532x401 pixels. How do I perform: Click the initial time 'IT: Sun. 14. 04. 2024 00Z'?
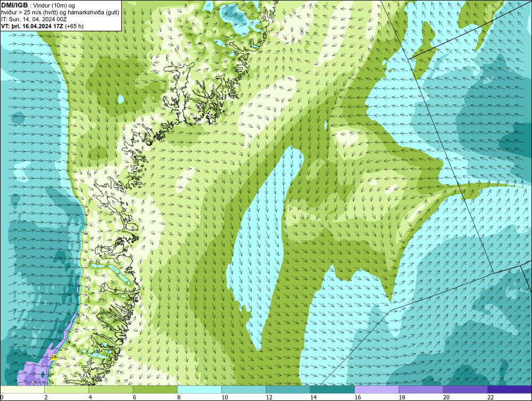[34, 19]
